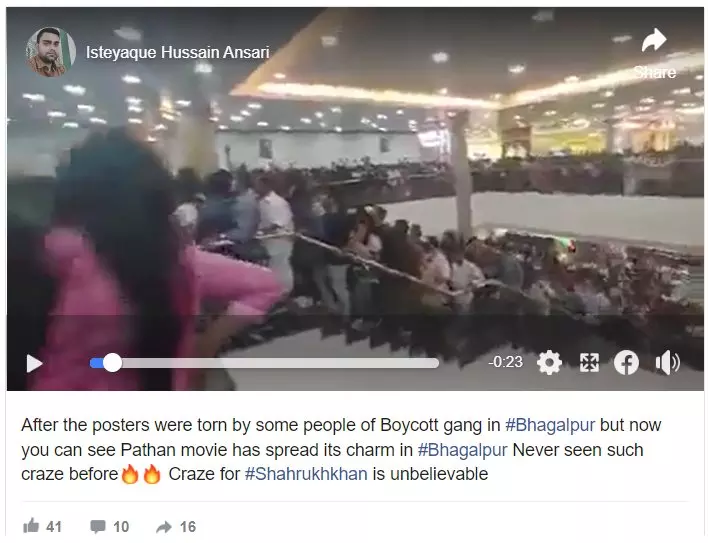Mute the video volume
Image resolution: width=708 pixels, height=543 pixels.
tap(667, 362)
